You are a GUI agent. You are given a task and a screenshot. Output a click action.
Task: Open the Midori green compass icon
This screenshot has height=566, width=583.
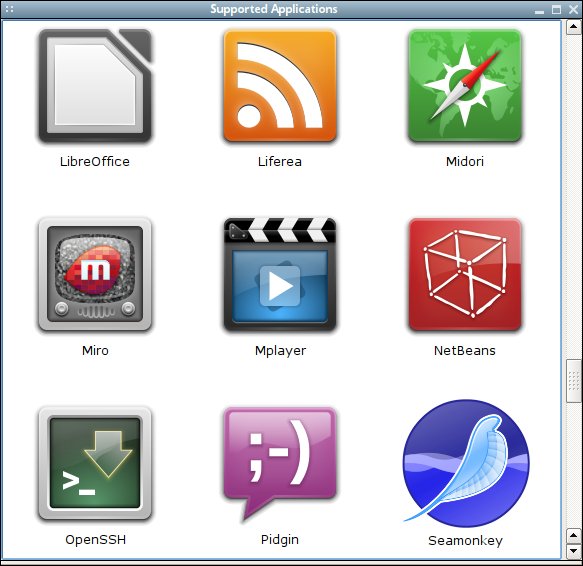[464, 86]
